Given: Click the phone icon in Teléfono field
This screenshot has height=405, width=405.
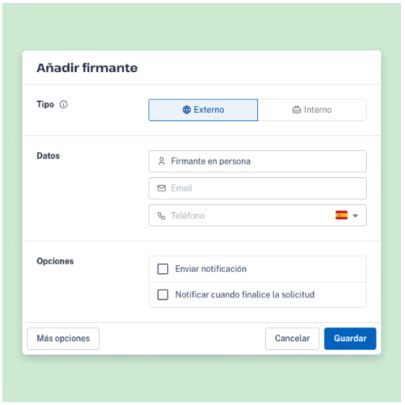Looking at the screenshot, I should click(x=162, y=216).
